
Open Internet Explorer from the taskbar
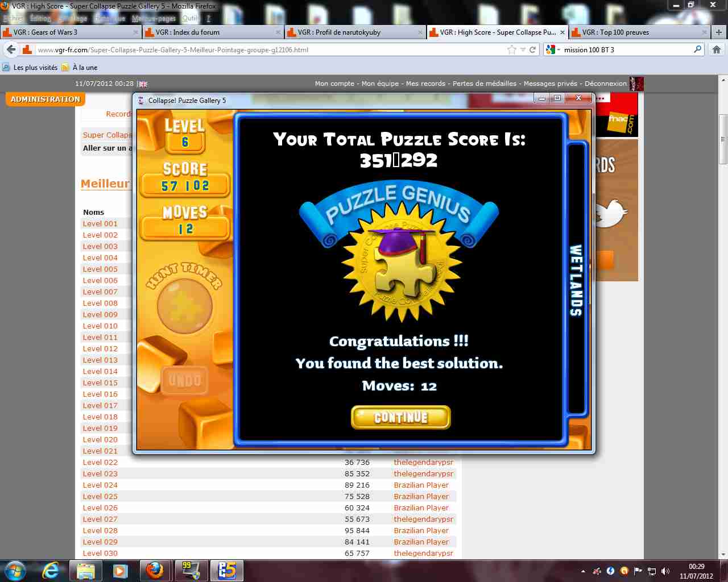tap(51, 570)
